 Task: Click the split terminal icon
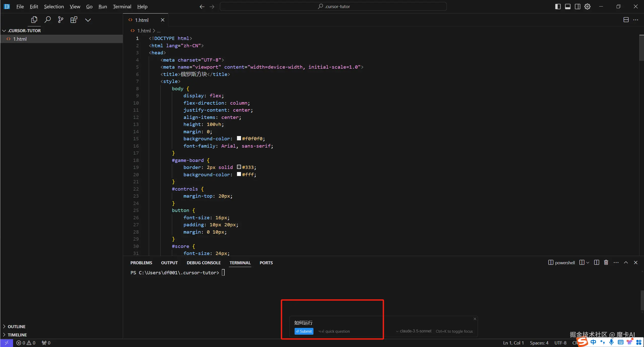pos(596,263)
